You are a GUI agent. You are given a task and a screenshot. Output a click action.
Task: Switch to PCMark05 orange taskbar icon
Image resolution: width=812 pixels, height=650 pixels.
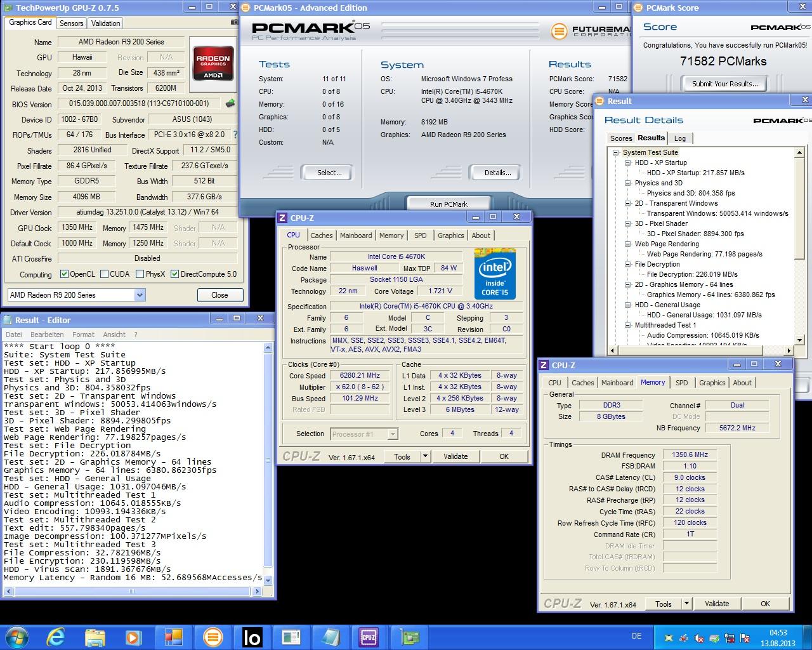coord(213,637)
